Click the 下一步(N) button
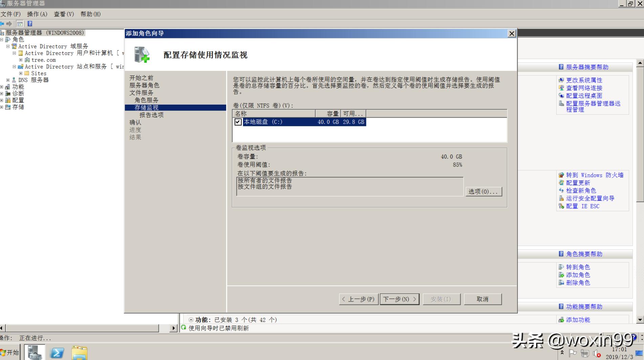The image size is (644, 360). pyautogui.click(x=400, y=299)
